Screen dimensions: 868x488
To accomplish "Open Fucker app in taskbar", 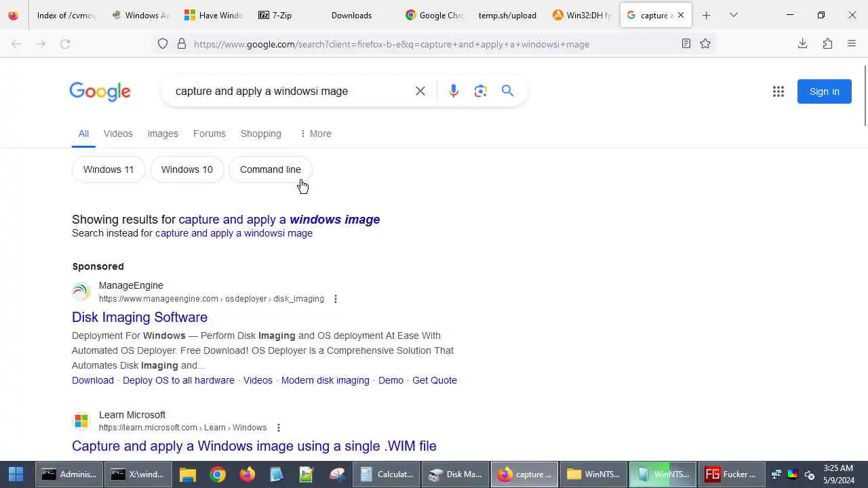I will click(732, 474).
